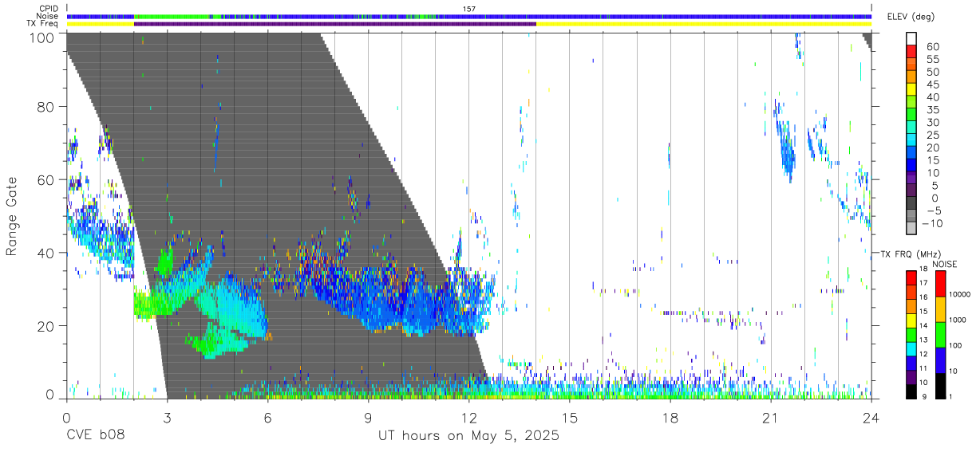Screen dimensions: 980x452
Task: Click the 13 label on the TX FRQ scale
Action: pyautogui.click(x=923, y=340)
